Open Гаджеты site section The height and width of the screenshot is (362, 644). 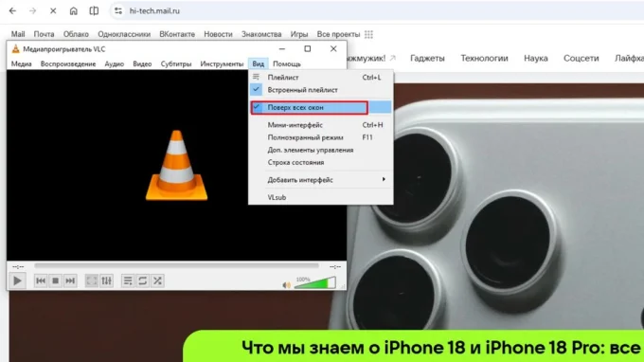click(427, 59)
